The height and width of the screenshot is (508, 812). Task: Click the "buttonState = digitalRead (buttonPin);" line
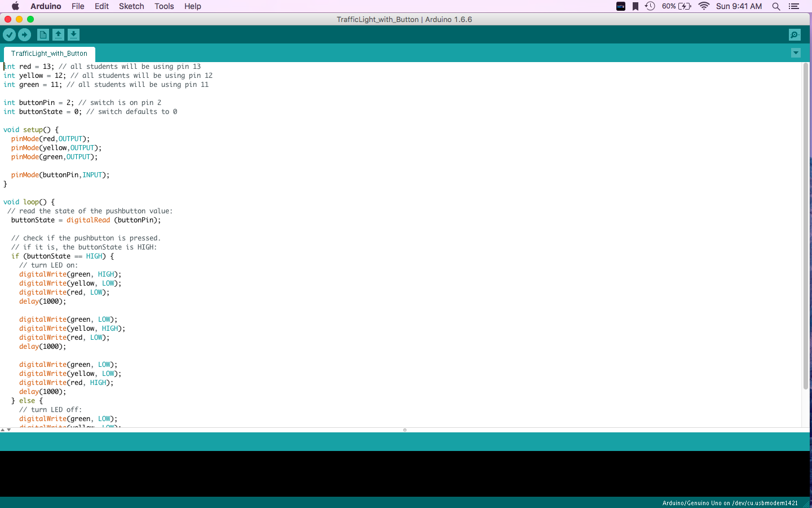coord(86,220)
